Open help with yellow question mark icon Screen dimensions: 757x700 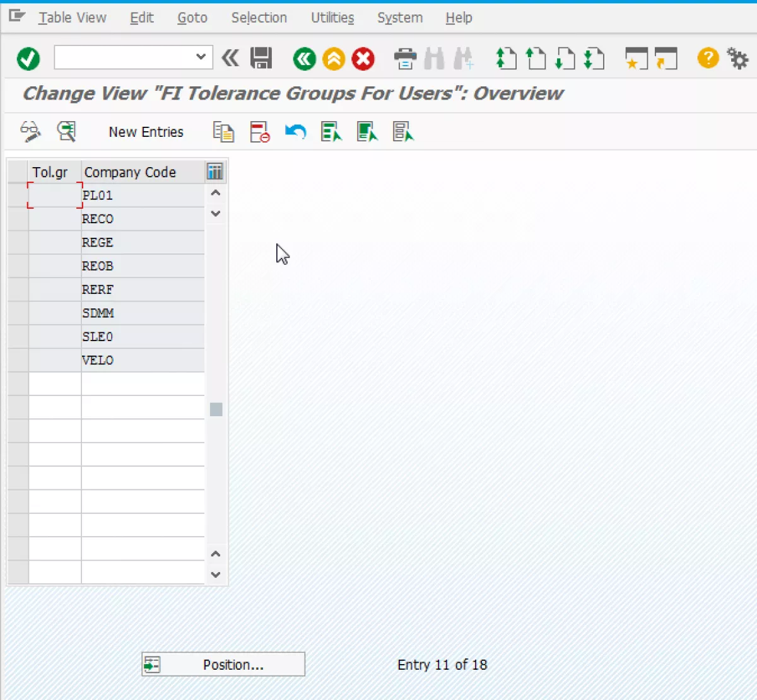[708, 58]
